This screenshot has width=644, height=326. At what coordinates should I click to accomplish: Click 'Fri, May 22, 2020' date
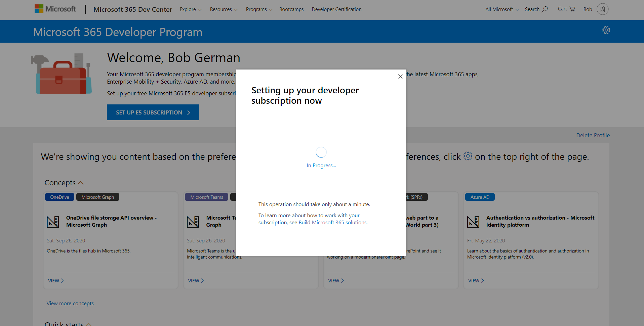tap(486, 241)
